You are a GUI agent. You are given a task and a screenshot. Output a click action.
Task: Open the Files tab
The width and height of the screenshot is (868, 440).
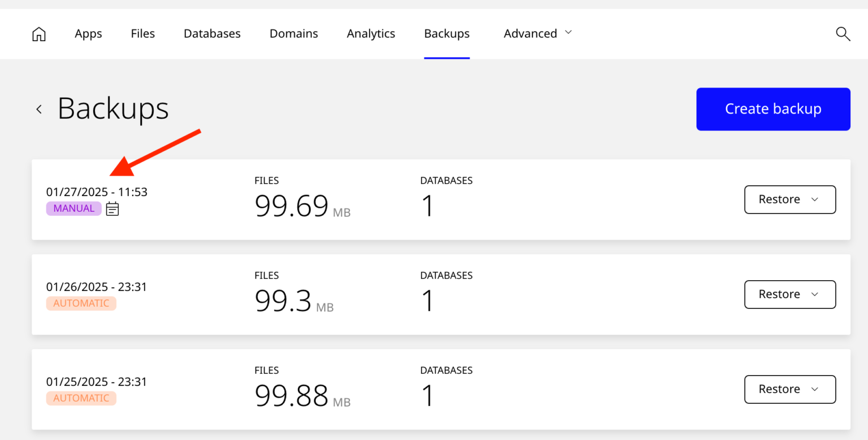tap(142, 34)
